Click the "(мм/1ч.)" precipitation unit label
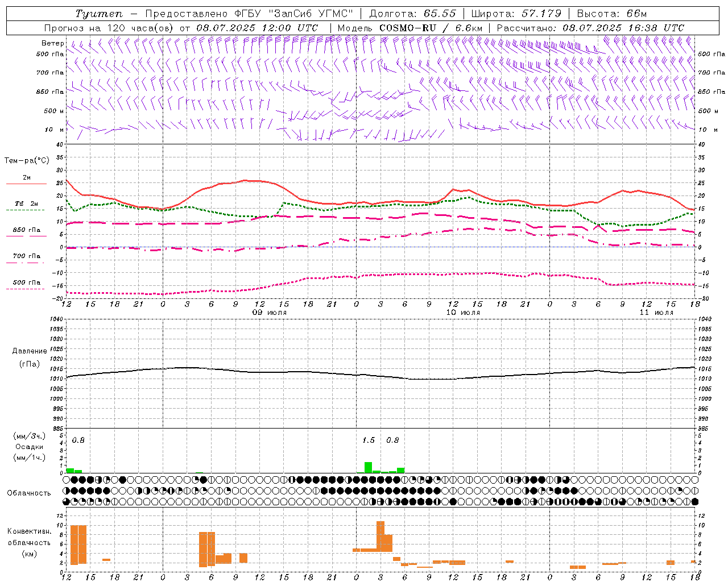Viewport: 728px width, 582px height. (30, 458)
